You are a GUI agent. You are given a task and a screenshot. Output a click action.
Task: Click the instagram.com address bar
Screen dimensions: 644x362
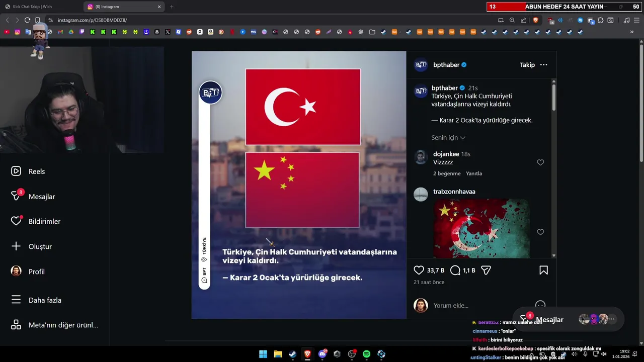click(x=272, y=20)
